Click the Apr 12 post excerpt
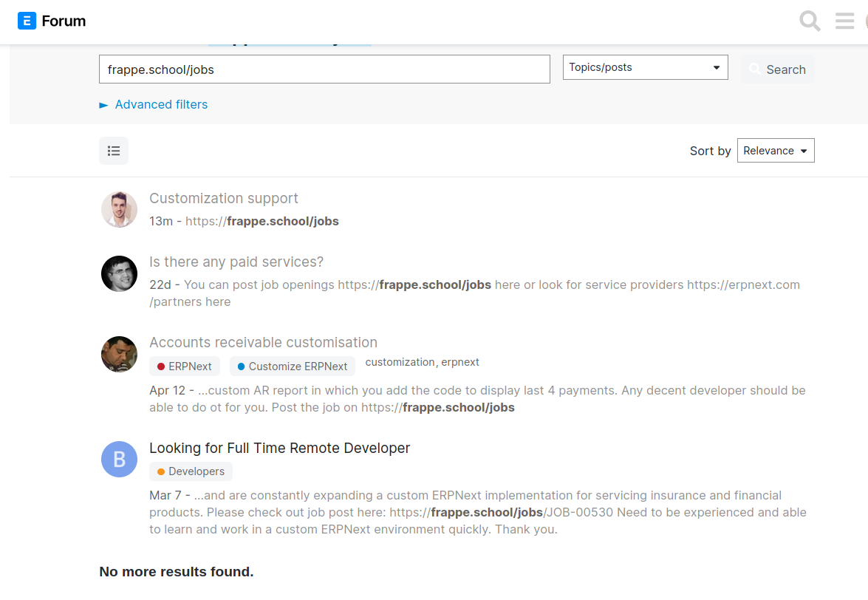The width and height of the screenshot is (868, 600). (x=477, y=398)
